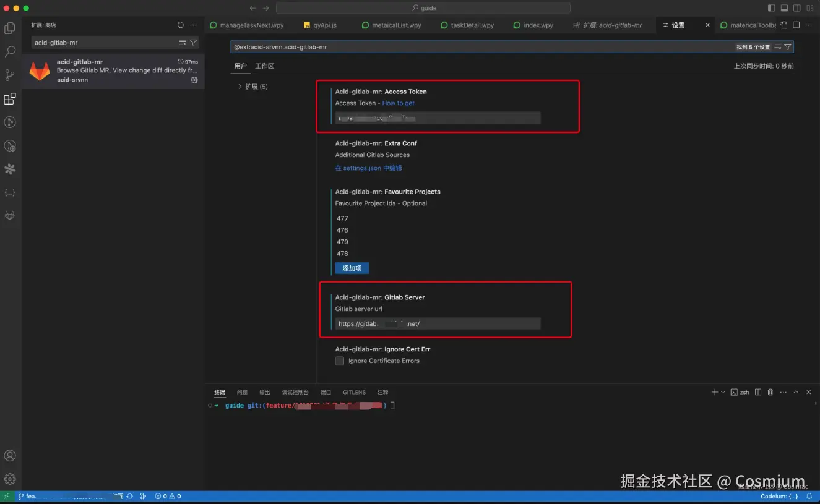Open the Source Control view
The width and height of the screenshot is (820, 504).
(x=10, y=75)
